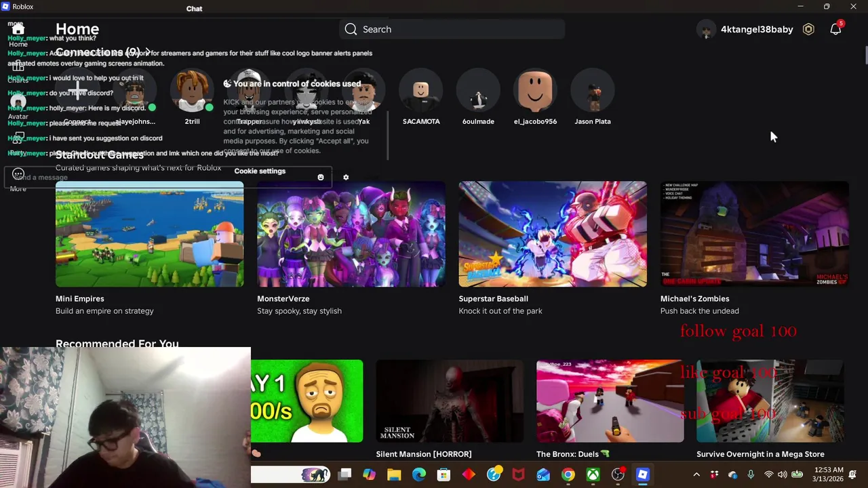Click the MonsterVerze title text
868x488 pixels.
click(x=283, y=298)
